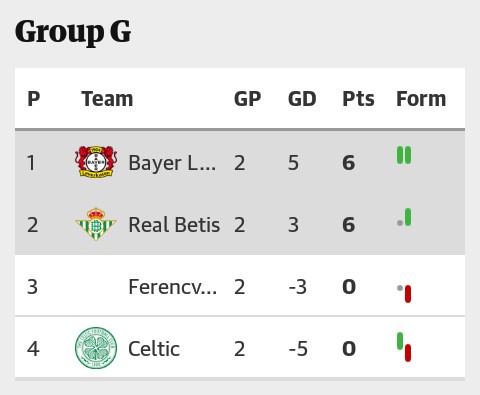The height and width of the screenshot is (395, 480).
Task: Click the Bayer Leverkusen club crest
Action: click(96, 162)
